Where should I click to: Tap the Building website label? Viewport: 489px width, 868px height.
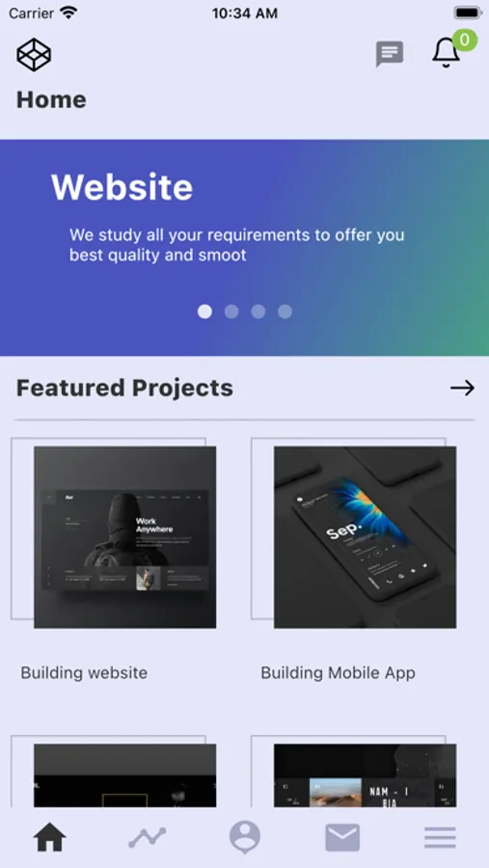click(84, 673)
